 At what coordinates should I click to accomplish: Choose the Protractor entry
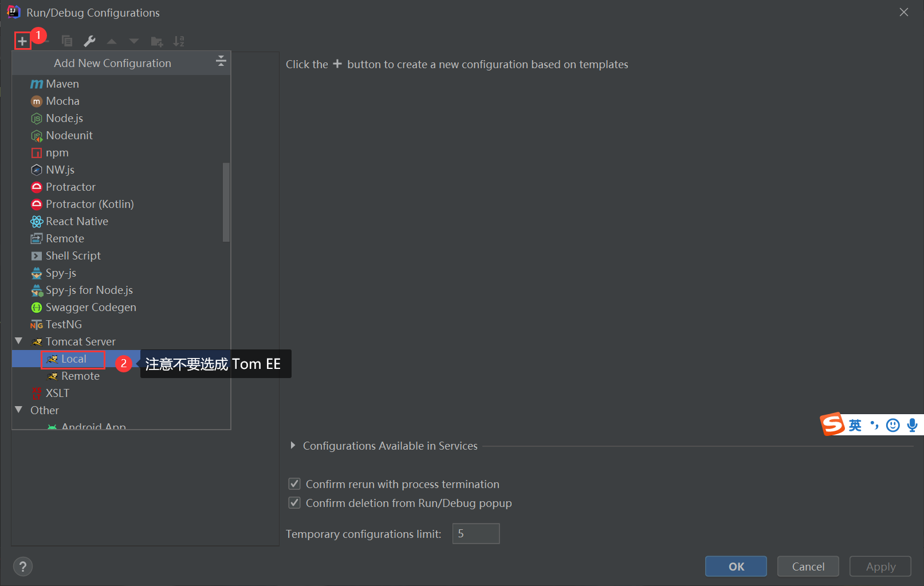pos(121,187)
